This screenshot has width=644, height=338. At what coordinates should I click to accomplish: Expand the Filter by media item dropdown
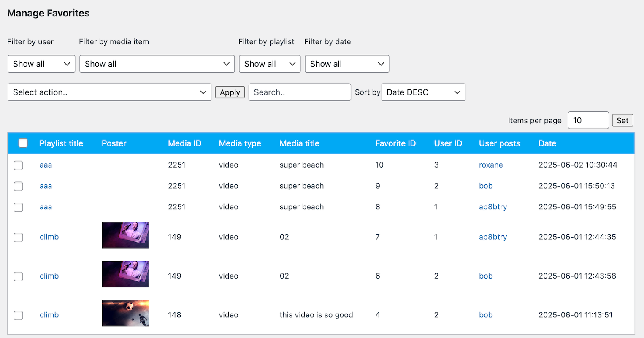click(157, 64)
